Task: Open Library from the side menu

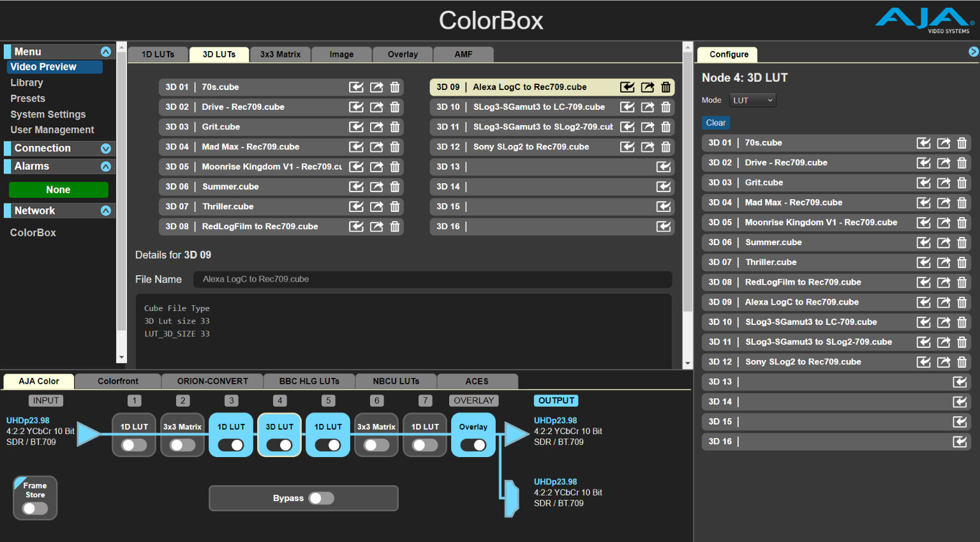Action: click(x=27, y=83)
